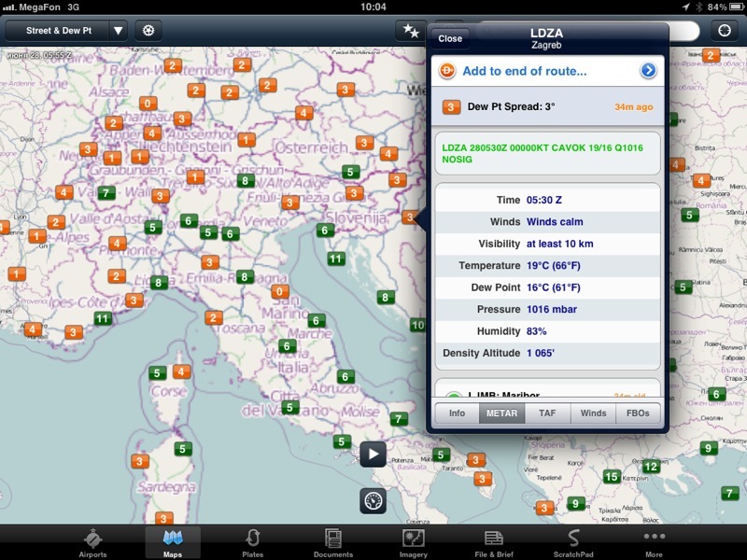This screenshot has height=560, width=747.
Task: Open the Street & Dew Pt layer dropdown
Action: pyautogui.click(x=65, y=30)
